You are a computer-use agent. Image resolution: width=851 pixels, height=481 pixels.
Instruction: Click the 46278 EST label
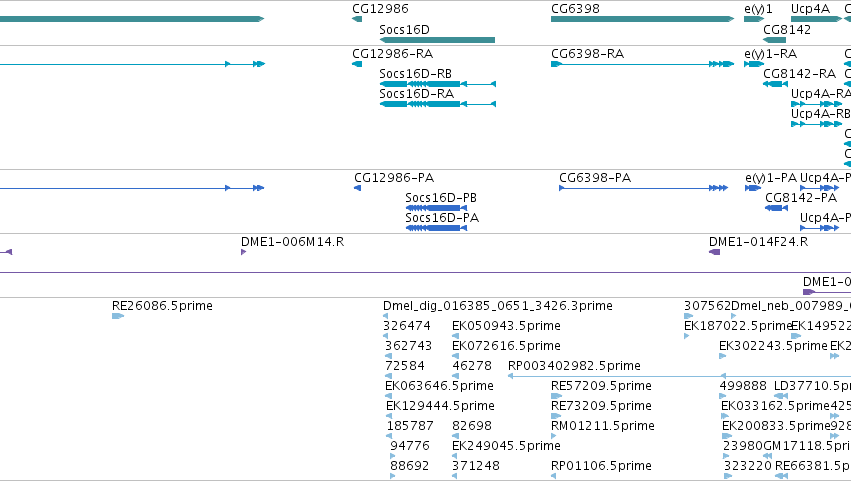coord(472,366)
